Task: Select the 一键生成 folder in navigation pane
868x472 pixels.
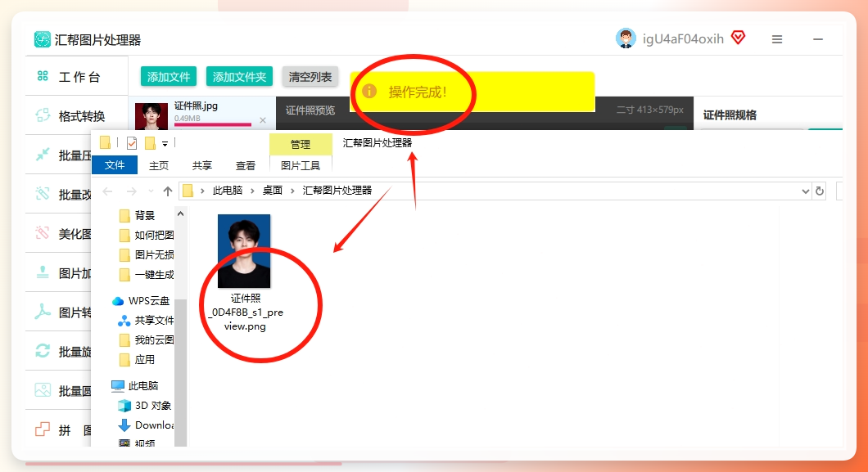Action: [x=146, y=274]
